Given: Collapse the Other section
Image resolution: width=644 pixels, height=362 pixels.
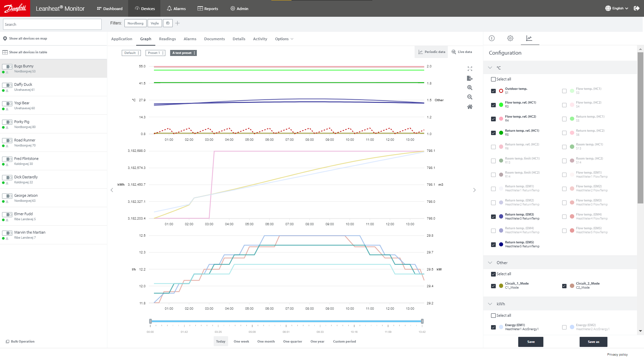Looking at the screenshot, I should tap(490, 263).
